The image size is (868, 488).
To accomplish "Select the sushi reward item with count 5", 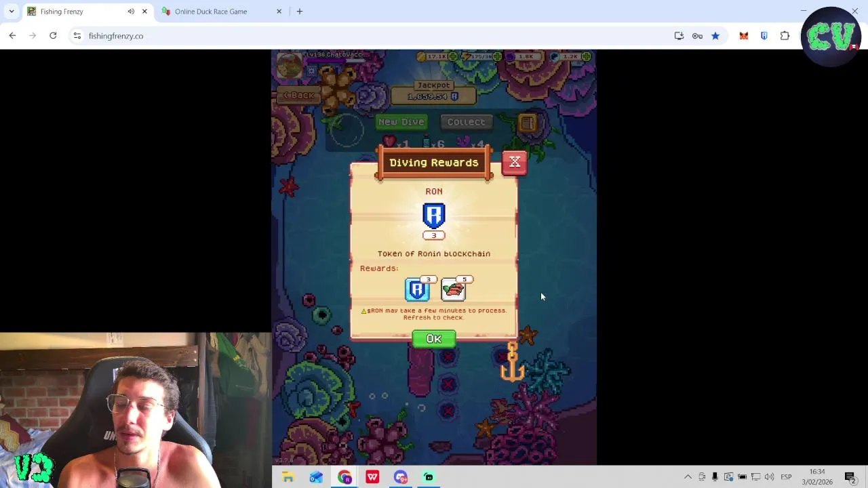I will tap(454, 289).
